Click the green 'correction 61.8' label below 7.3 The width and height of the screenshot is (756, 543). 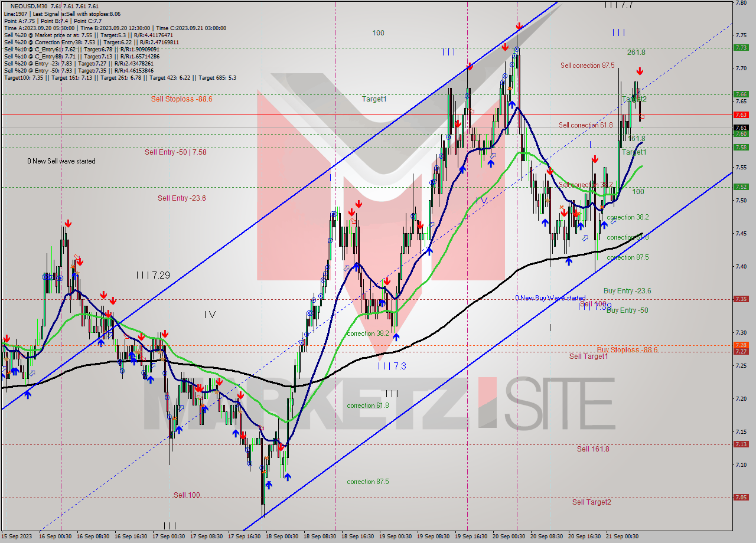[368, 405]
